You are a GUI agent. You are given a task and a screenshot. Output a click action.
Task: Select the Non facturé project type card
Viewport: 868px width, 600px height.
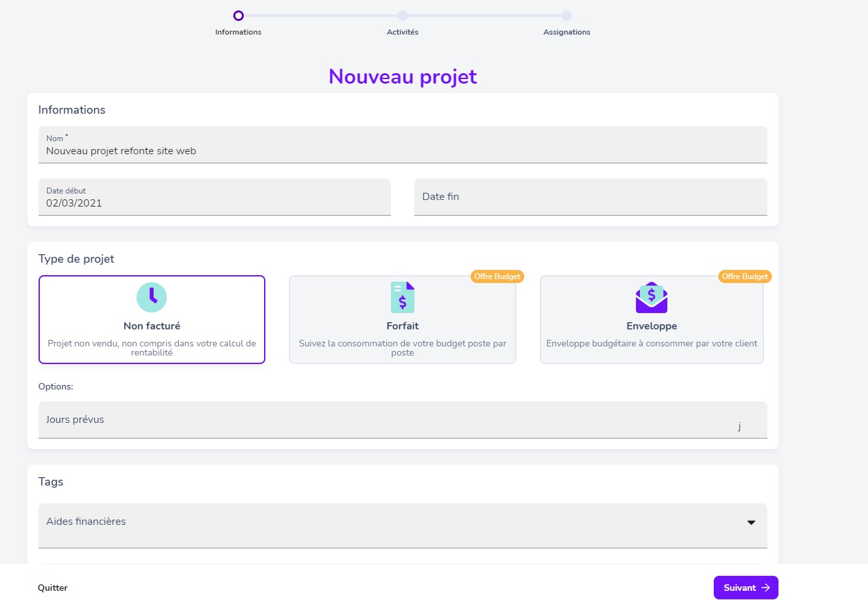(x=152, y=320)
